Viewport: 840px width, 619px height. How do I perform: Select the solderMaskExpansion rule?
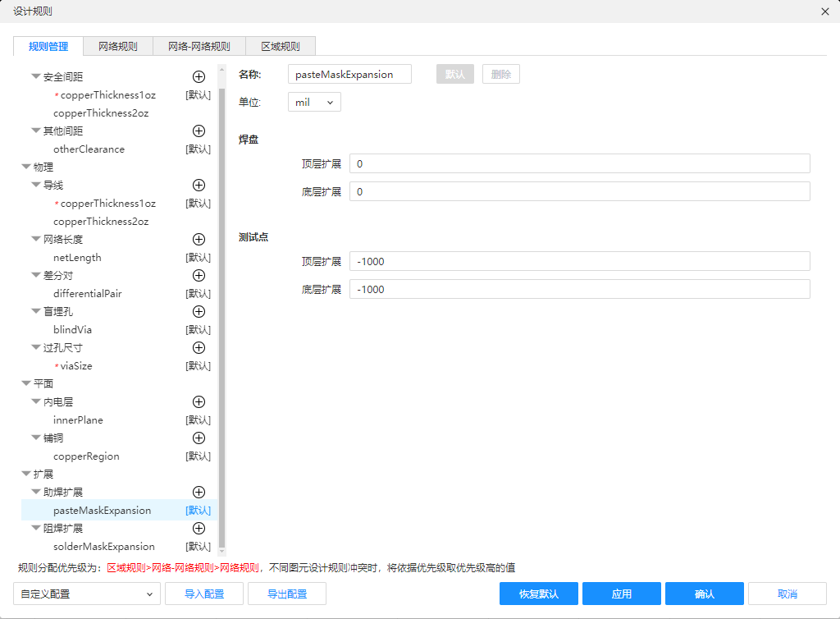pos(104,546)
